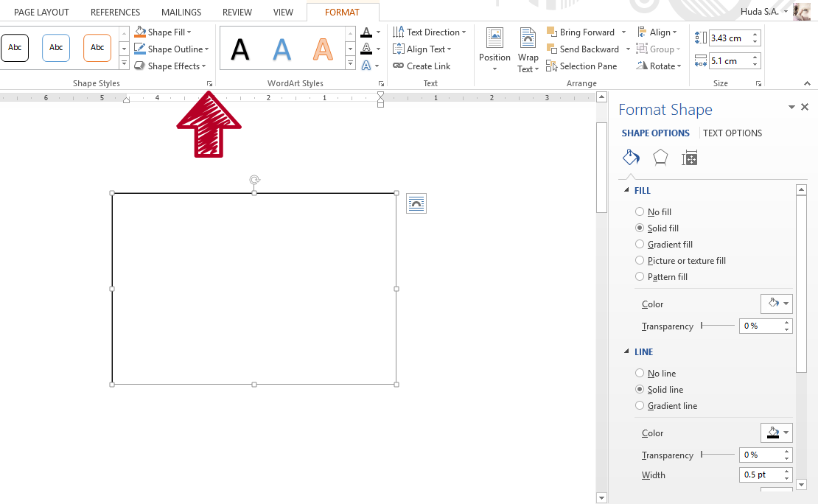Open the fill Color picker

pos(776,304)
